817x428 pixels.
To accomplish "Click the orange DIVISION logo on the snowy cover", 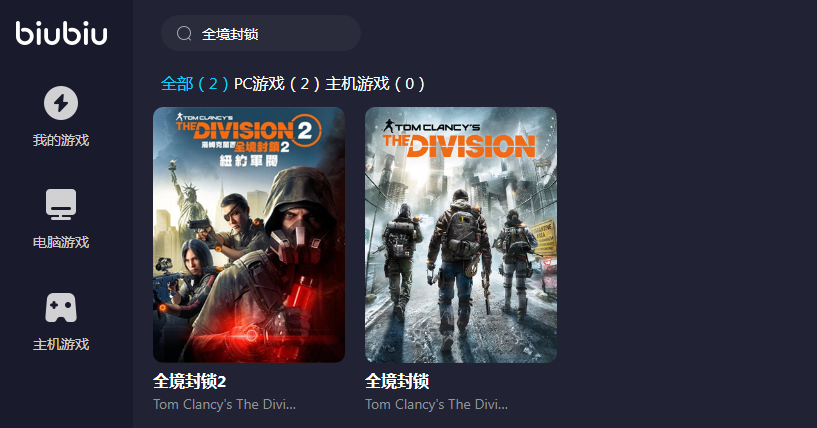I will click(x=459, y=145).
